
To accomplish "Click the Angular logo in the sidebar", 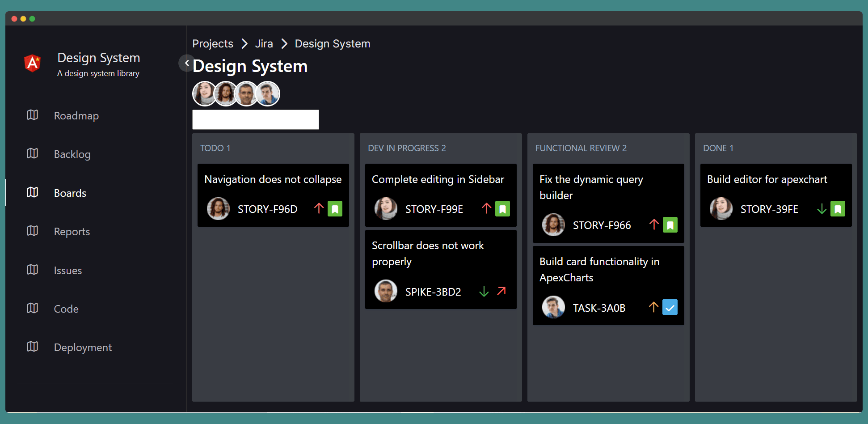I will (x=32, y=63).
